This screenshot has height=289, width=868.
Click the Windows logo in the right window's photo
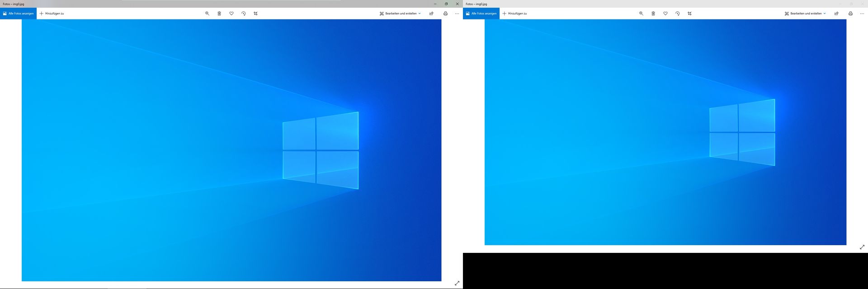point(742,132)
